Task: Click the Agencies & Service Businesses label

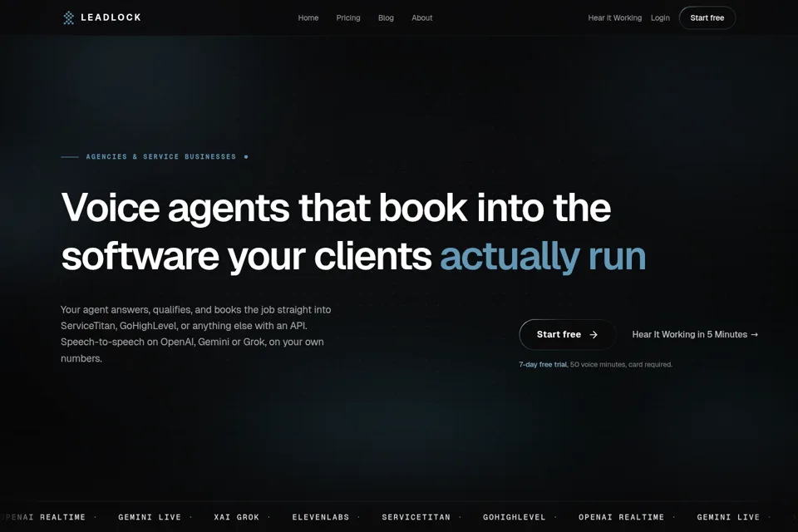Action: click(x=160, y=157)
